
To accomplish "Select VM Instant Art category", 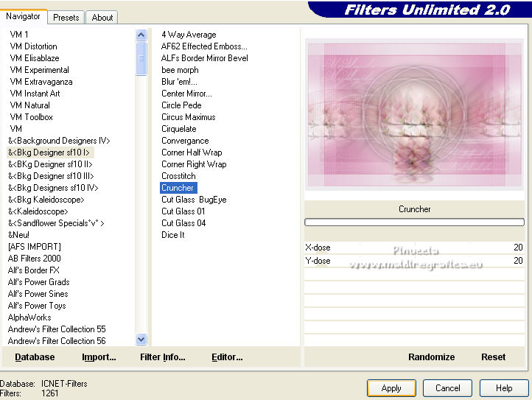I will click(x=35, y=94).
